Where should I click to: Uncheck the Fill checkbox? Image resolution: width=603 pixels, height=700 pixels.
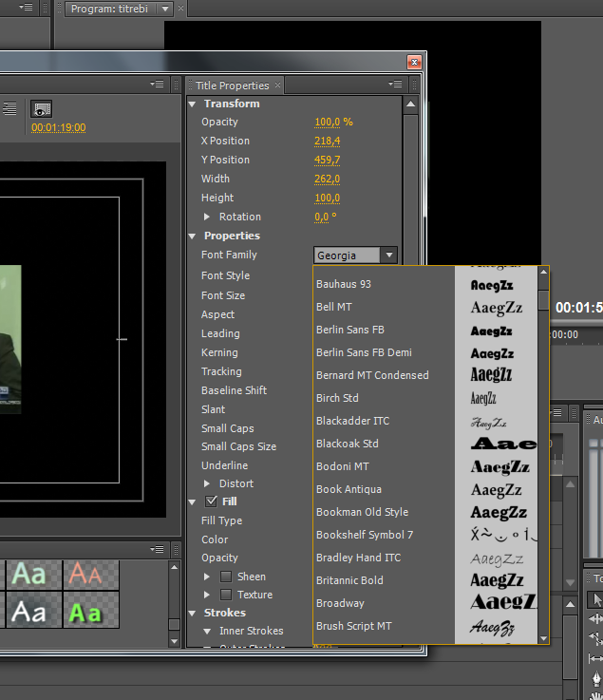click(x=211, y=501)
